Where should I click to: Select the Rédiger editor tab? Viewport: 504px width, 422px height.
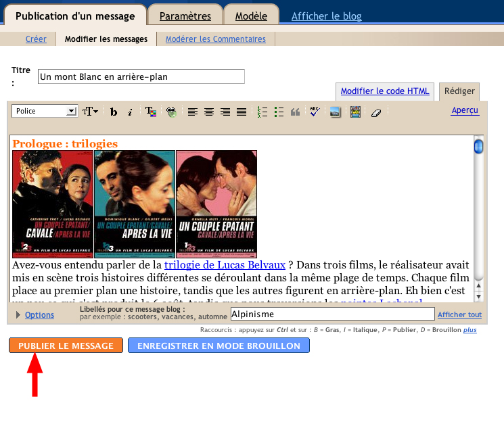[459, 91]
